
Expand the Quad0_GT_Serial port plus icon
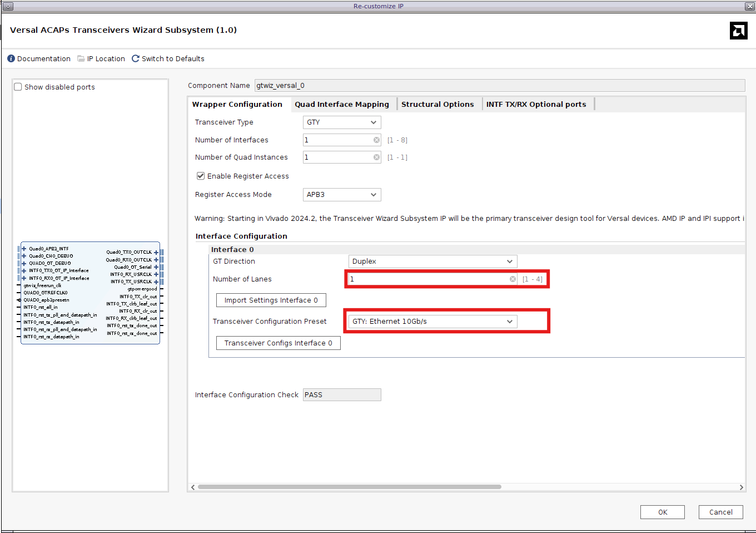tap(156, 267)
